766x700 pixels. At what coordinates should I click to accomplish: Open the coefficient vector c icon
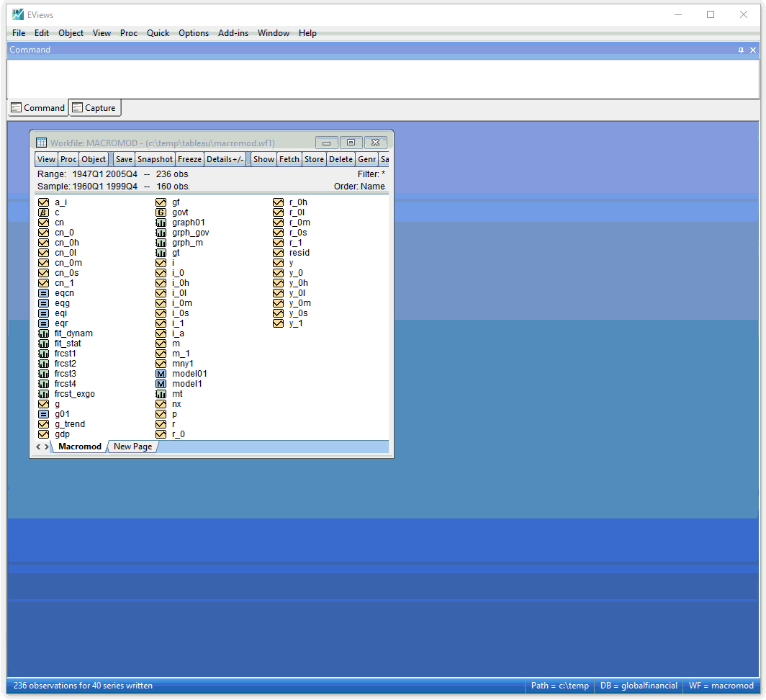(43, 212)
